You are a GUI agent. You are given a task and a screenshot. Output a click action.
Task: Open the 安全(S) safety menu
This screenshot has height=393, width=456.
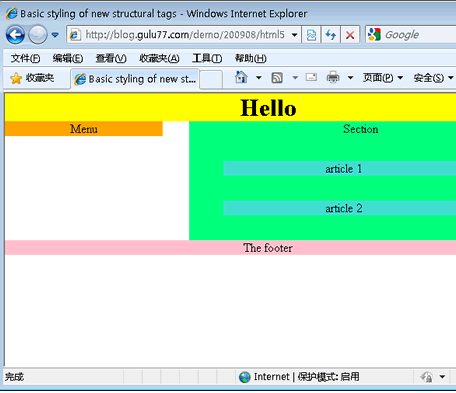point(433,78)
